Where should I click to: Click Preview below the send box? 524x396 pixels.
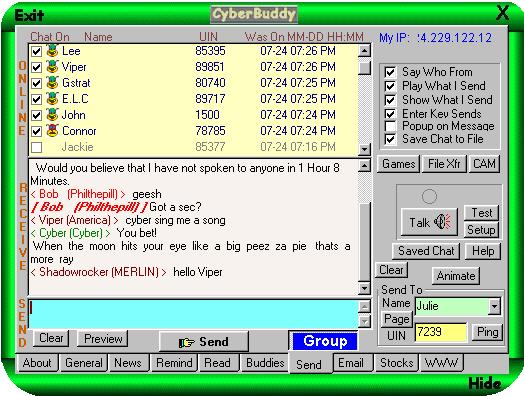point(103,339)
